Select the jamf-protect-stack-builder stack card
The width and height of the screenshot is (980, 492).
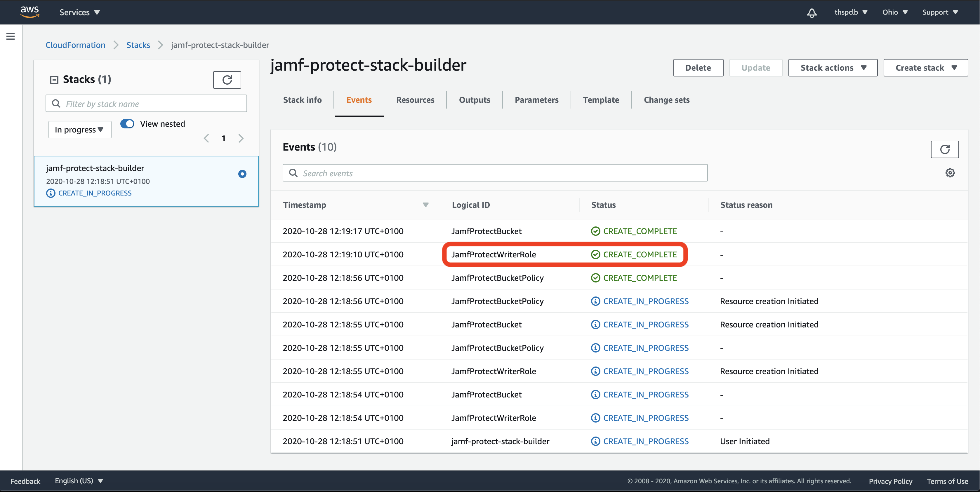146,182
